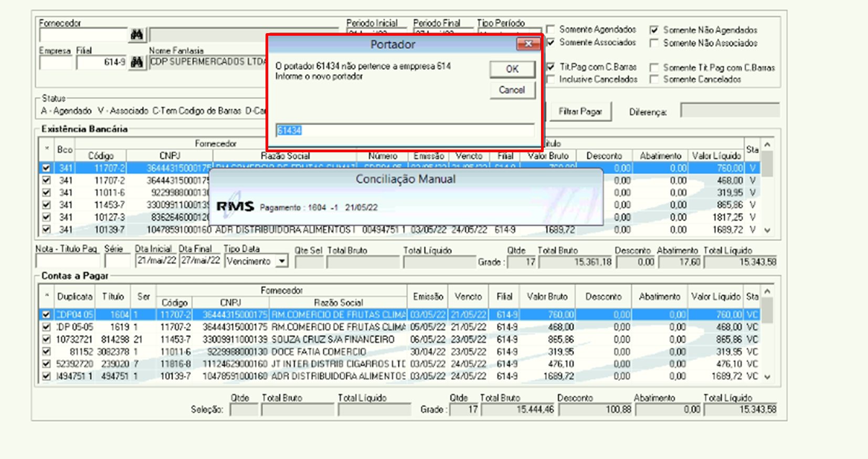Click the Série input field
Viewport: 868px width, 459px height.
pos(117,261)
